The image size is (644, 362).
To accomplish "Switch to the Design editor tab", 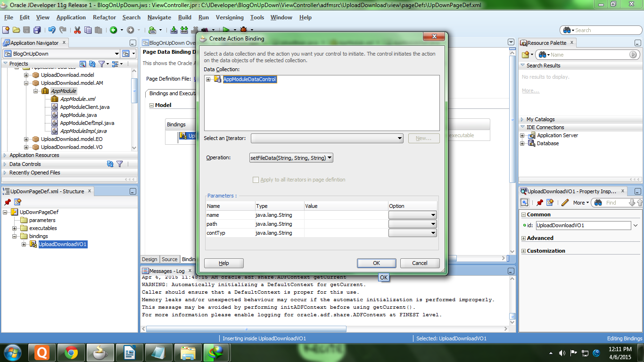I will pos(149,259).
